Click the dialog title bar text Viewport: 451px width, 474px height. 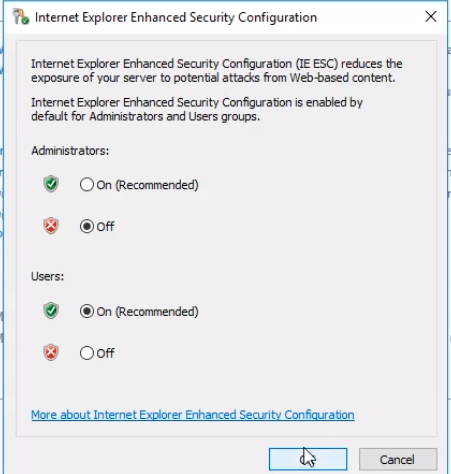click(176, 17)
